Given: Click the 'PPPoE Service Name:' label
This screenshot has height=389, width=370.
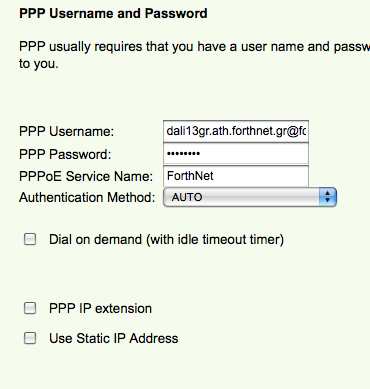Looking at the screenshot, I should click(86, 176).
